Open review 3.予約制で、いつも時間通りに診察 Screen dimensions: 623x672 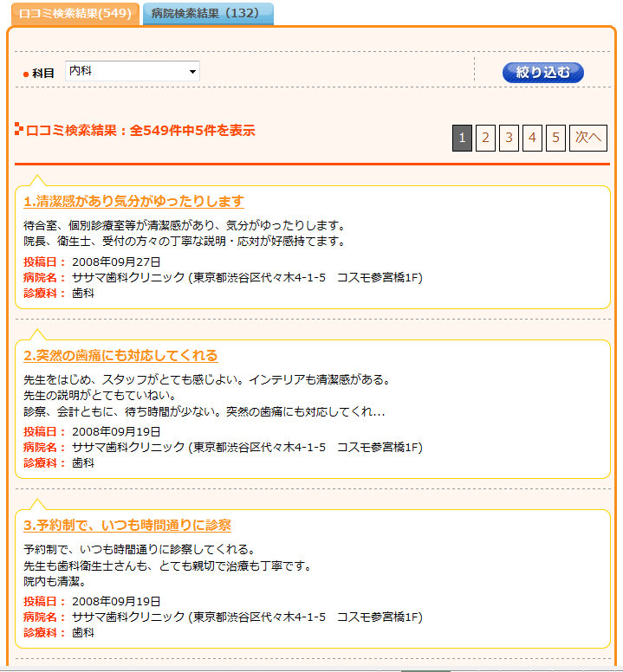pos(127,525)
